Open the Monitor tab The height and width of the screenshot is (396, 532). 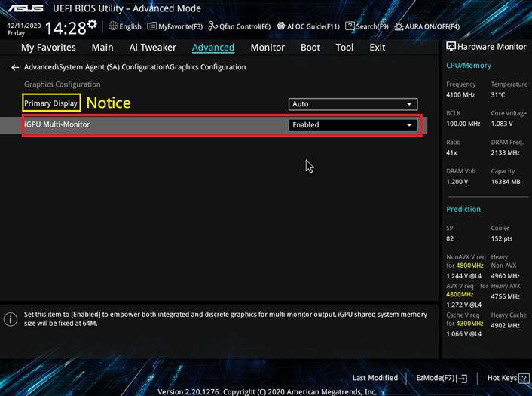(268, 48)
